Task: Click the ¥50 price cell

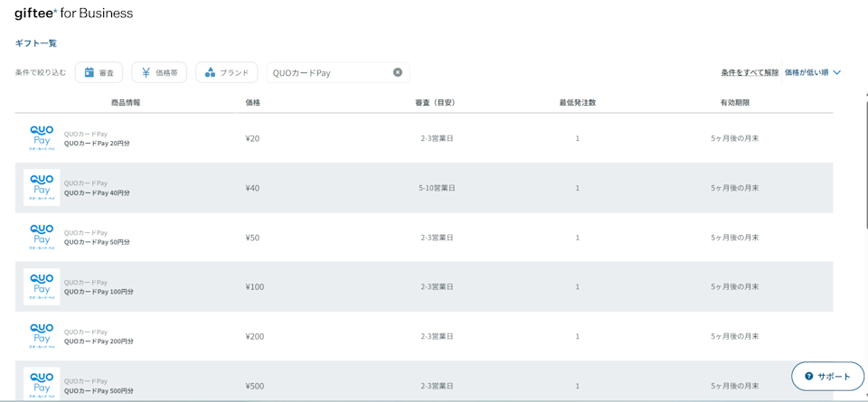Action: click(252, 238)
